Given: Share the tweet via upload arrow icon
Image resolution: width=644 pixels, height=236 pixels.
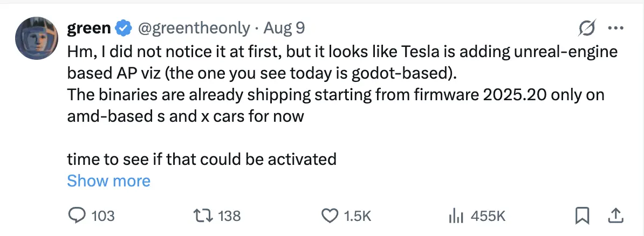Looking at the screenshot, I should point(614,216).
